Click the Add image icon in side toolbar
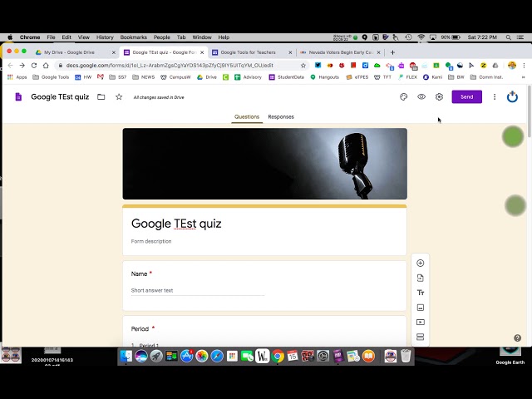Viewport: 532px width, 399px height. 420,308
